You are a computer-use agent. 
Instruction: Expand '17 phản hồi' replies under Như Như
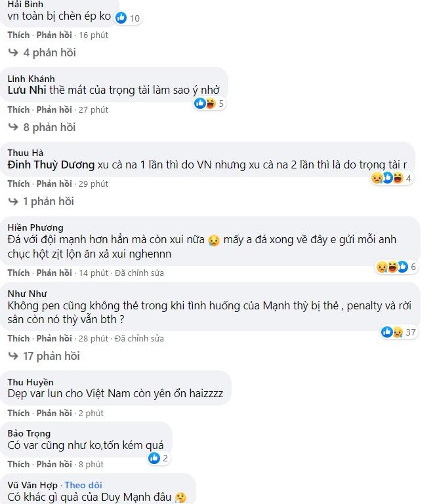tap(51, 356)
